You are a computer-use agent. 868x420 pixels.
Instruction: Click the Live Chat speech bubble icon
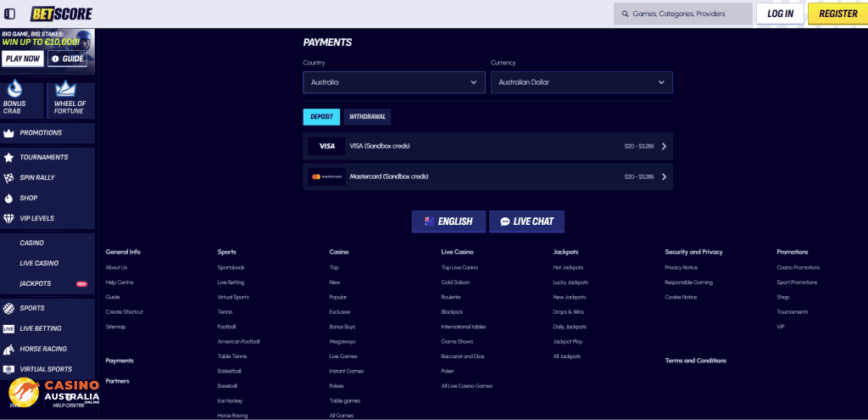tap(505, 221)
